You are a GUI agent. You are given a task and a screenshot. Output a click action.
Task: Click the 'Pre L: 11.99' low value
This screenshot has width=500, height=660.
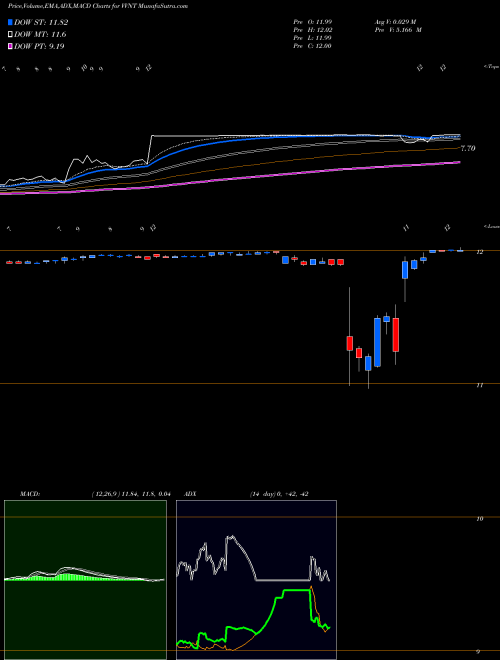coord(313,38)
